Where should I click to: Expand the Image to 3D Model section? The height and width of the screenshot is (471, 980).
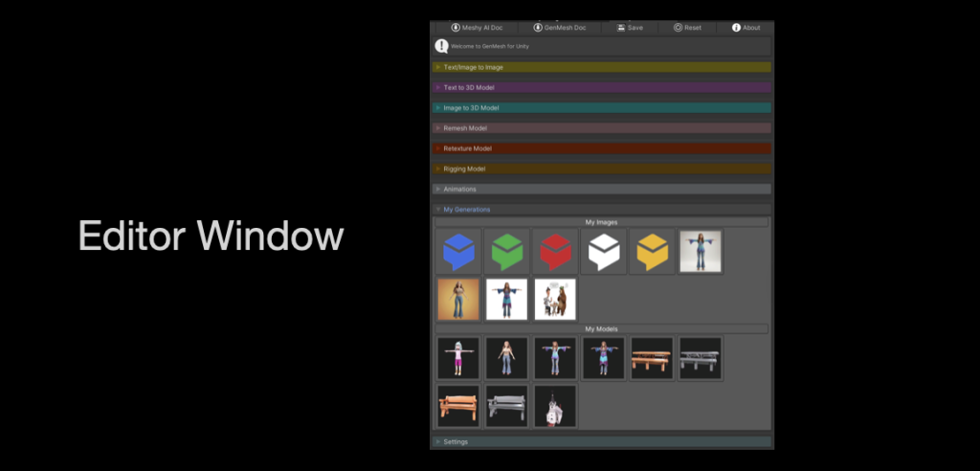pyautogui.click(x=471, y=108)
